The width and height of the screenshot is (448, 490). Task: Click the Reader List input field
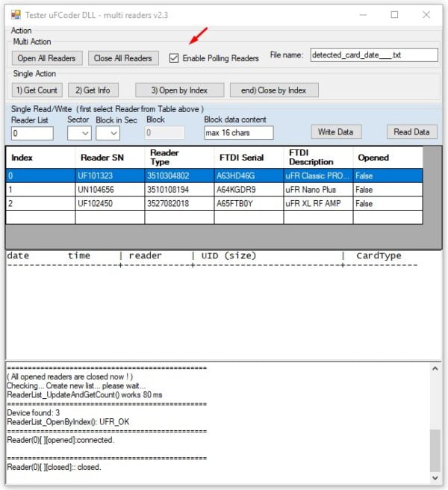[x=32, y=133]
